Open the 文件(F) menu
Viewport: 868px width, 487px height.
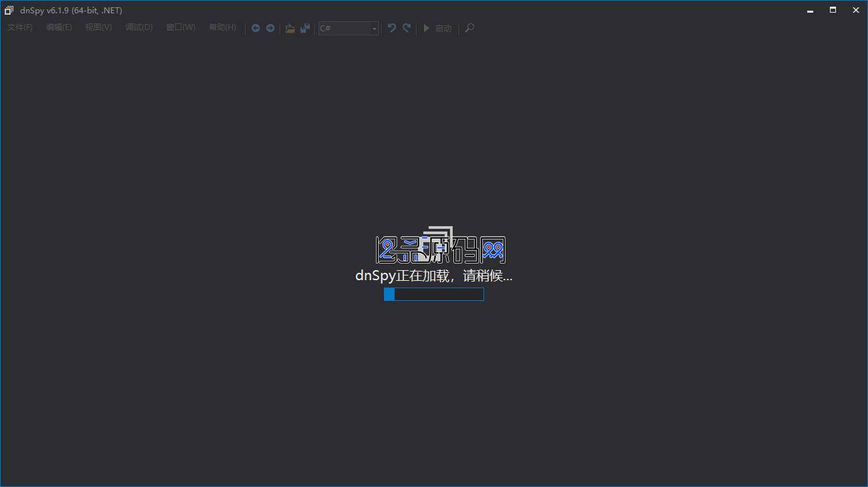coord(20,27)
